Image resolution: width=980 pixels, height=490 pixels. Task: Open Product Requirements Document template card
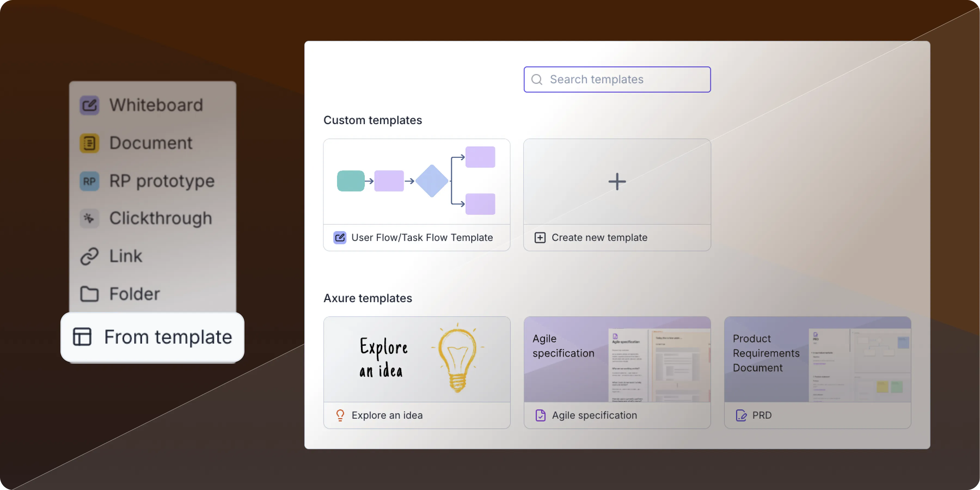click(x=817, y=360)
